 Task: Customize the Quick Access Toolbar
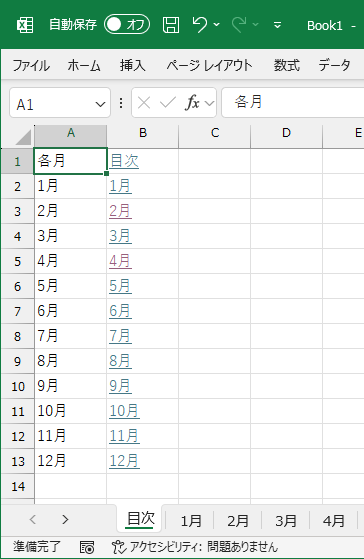tap(277, 25)
